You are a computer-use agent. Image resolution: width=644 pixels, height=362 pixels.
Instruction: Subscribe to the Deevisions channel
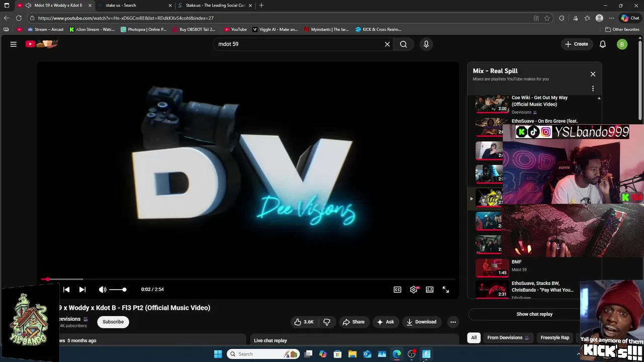click(113, 322)
